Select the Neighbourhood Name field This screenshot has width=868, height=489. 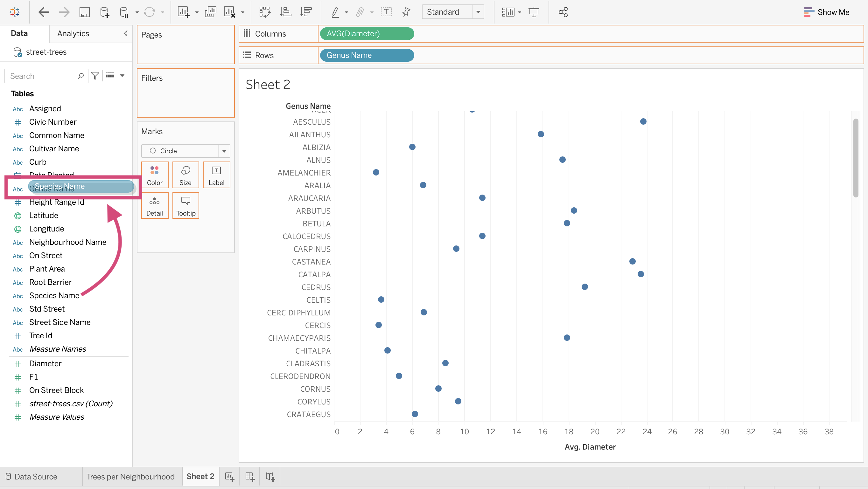tap(68, 242)
